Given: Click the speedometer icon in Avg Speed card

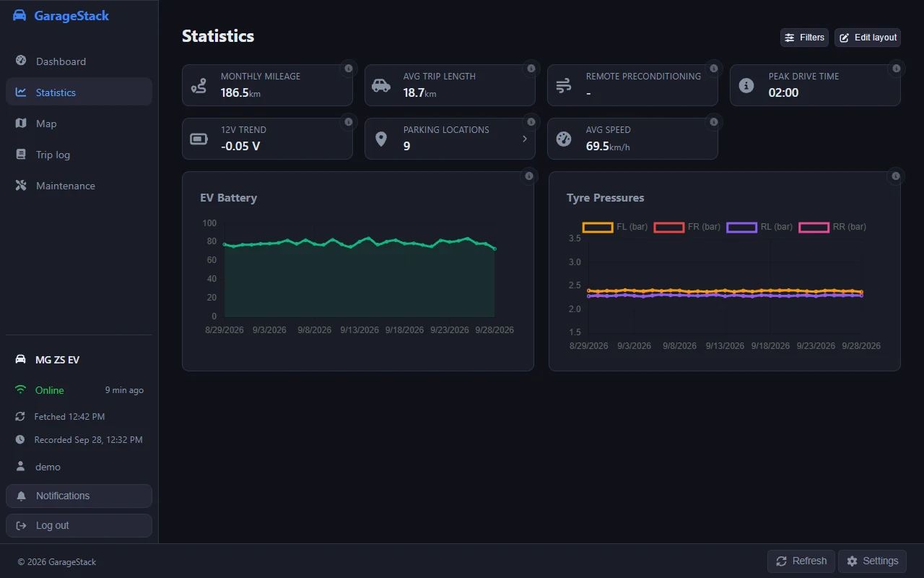Looking at the screenshot, I should point(564,139).
